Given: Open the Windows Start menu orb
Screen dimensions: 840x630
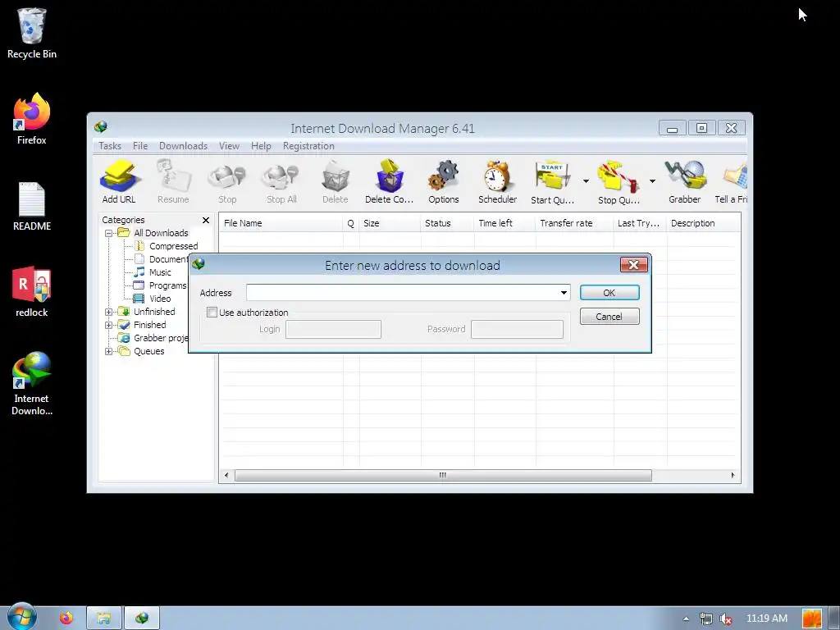Looking at the screenshot, I should [x=21, y=617].
